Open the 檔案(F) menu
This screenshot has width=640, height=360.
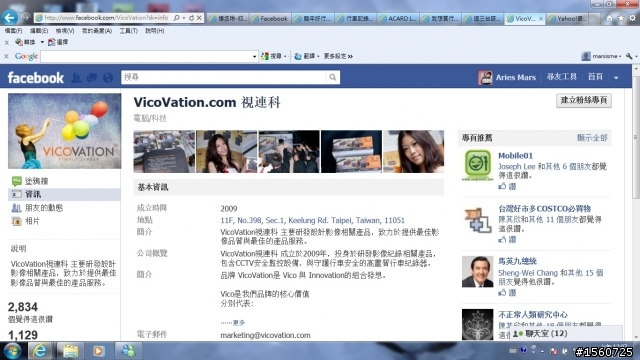[x=13, y=31]
